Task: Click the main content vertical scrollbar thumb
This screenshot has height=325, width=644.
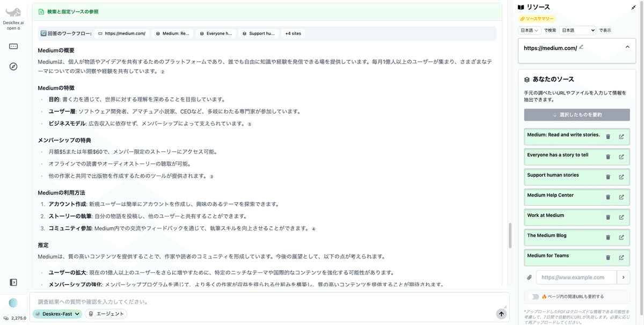Action: point(511,235)
